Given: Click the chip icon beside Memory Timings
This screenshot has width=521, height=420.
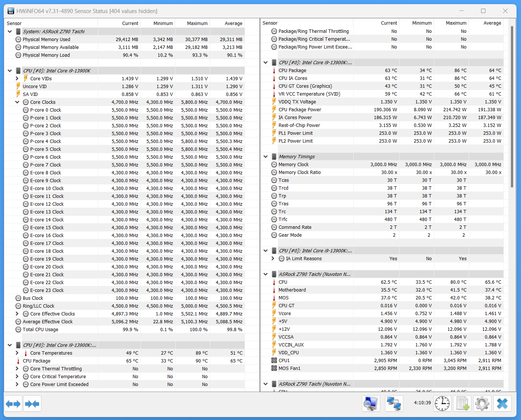Looking at the screenshot, I should (x=274, y=157).
